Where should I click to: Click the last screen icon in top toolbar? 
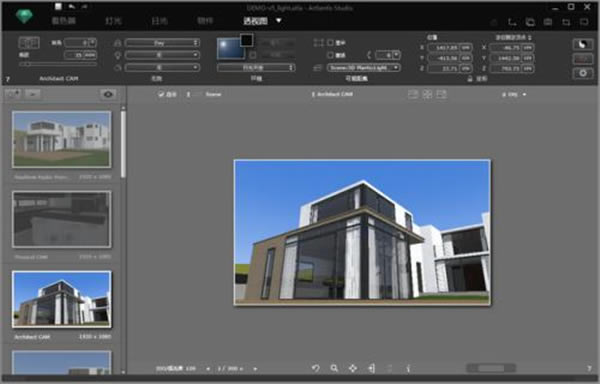(x=584, y=22)
